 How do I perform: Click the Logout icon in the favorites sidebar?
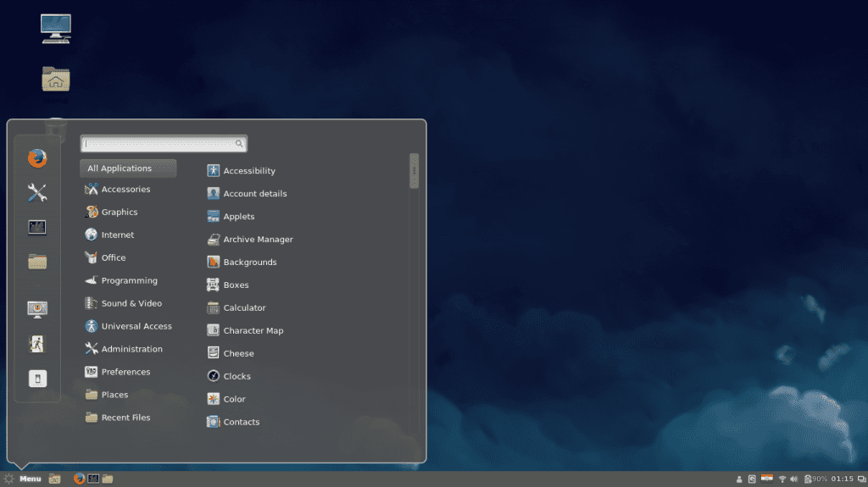36,344
